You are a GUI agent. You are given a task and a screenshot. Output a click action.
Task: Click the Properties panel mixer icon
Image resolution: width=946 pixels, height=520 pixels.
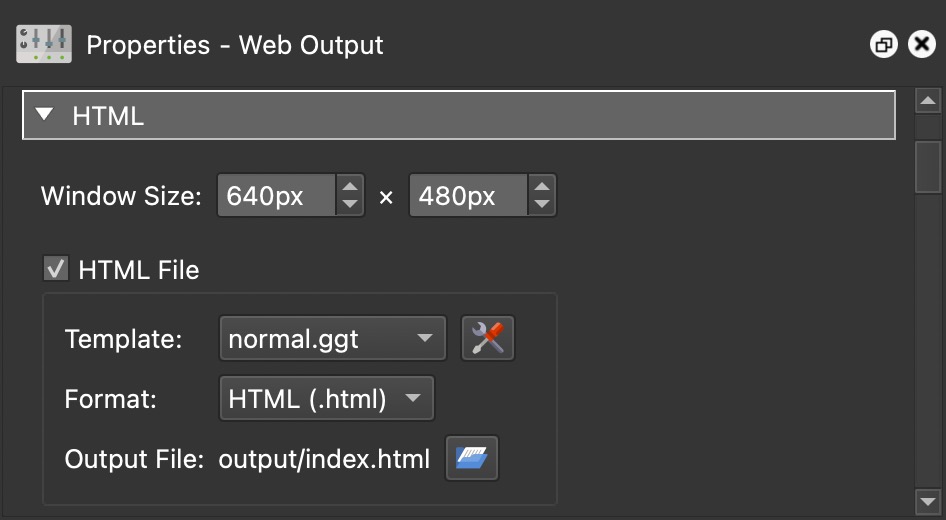[43, 44]
